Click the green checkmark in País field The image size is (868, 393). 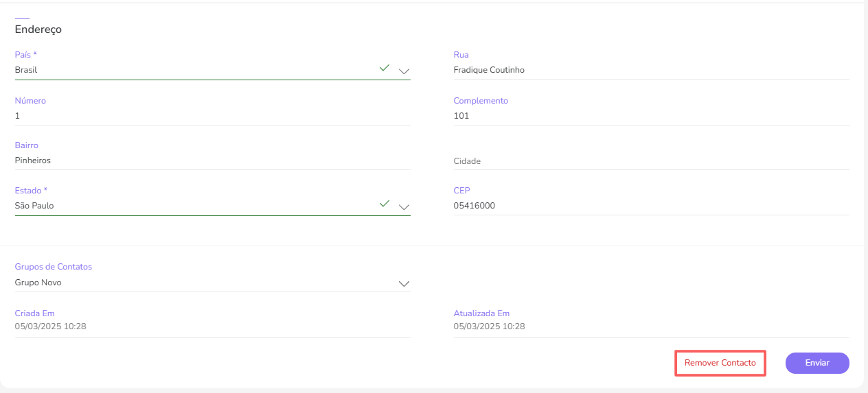coord(385,68)
